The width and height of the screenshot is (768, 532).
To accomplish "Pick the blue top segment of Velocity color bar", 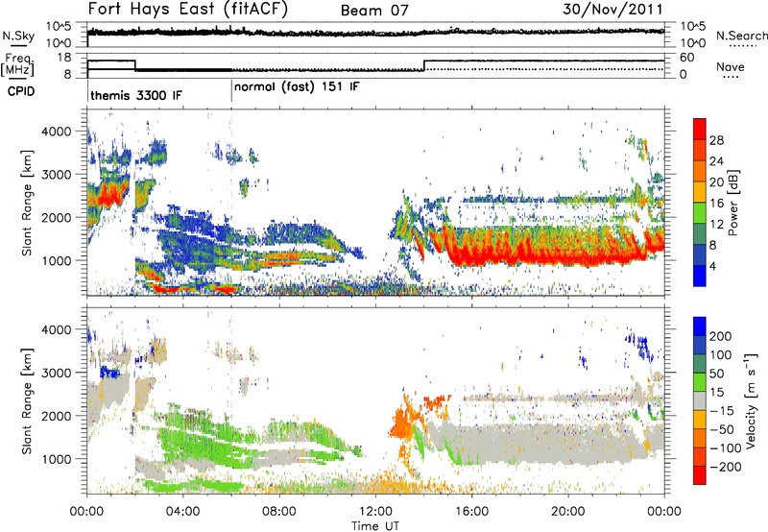I will (700, 326).
